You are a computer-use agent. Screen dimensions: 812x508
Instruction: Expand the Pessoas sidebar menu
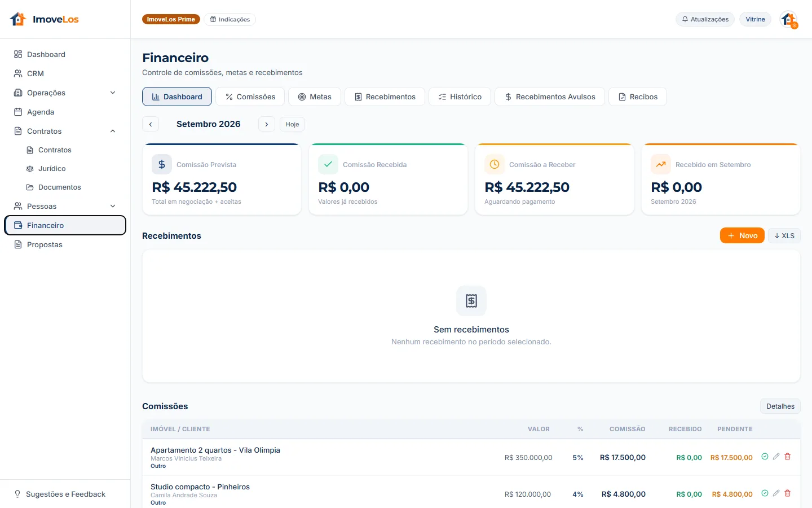(65, 206)
